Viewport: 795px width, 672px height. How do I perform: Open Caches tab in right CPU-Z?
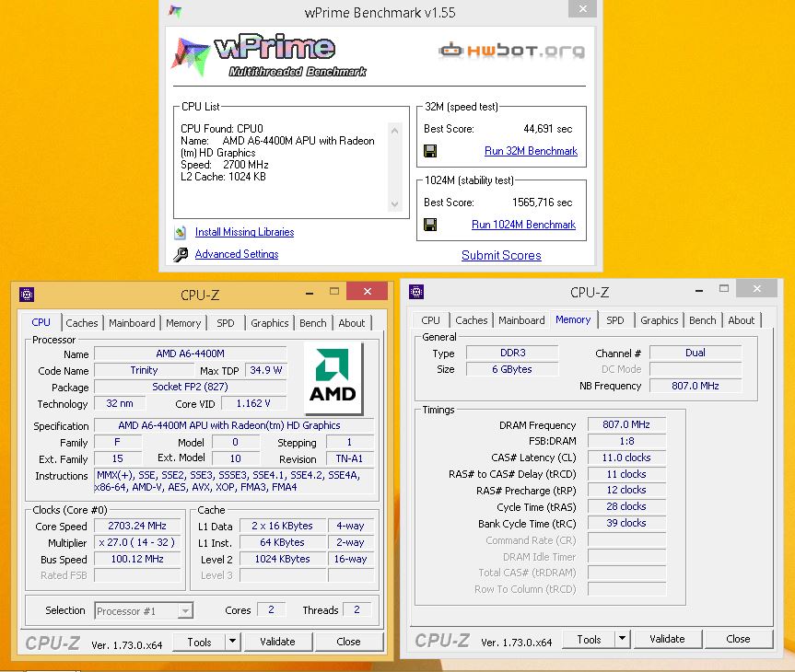471,320
